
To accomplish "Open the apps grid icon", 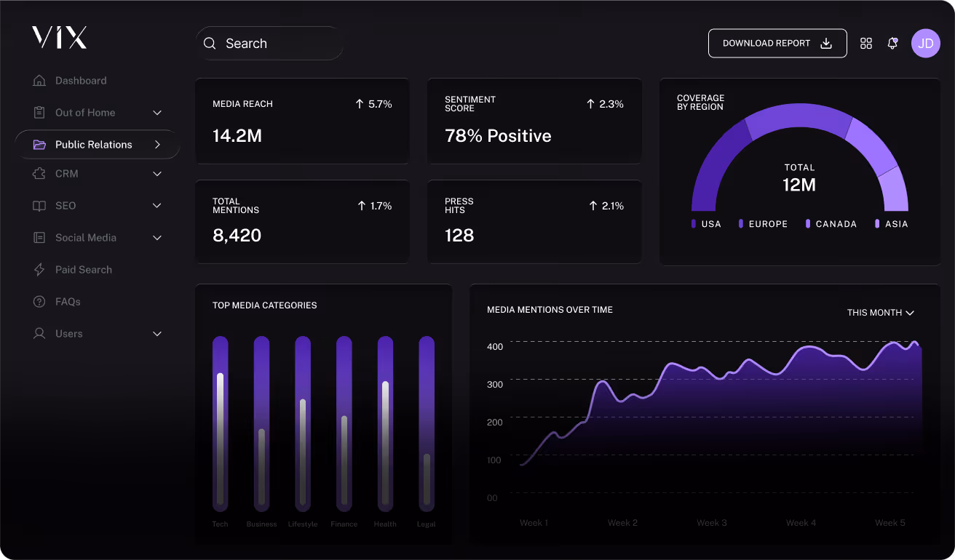I will coord(866,44).
